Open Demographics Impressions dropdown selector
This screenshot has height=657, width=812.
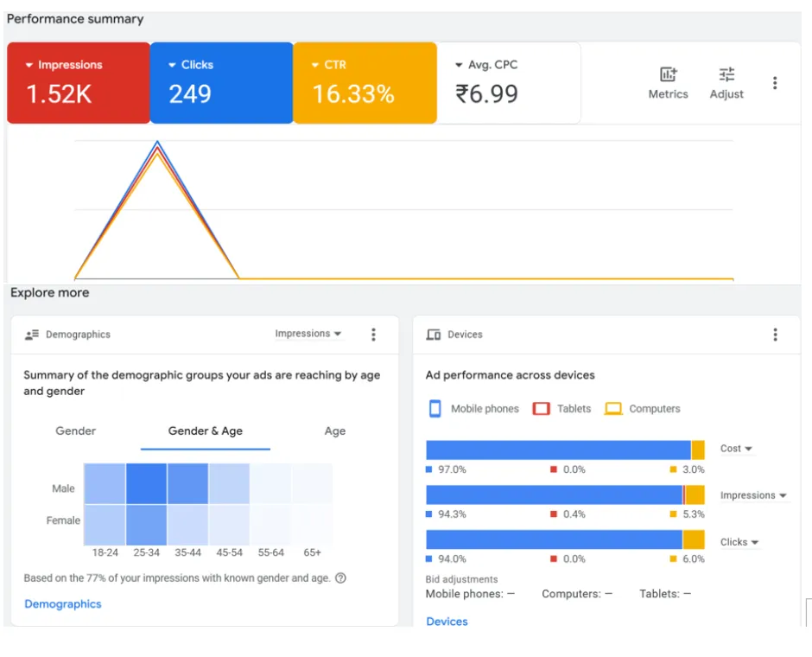[308, 334]
